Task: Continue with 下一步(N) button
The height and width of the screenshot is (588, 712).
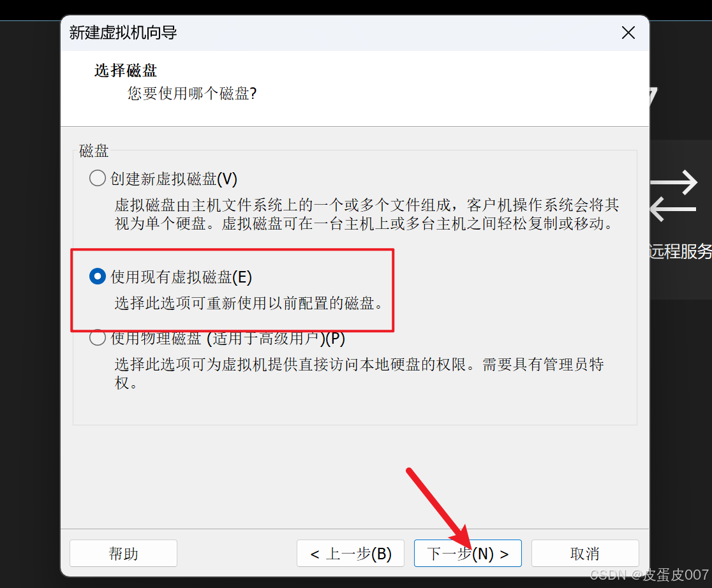Action: (468, 553)
